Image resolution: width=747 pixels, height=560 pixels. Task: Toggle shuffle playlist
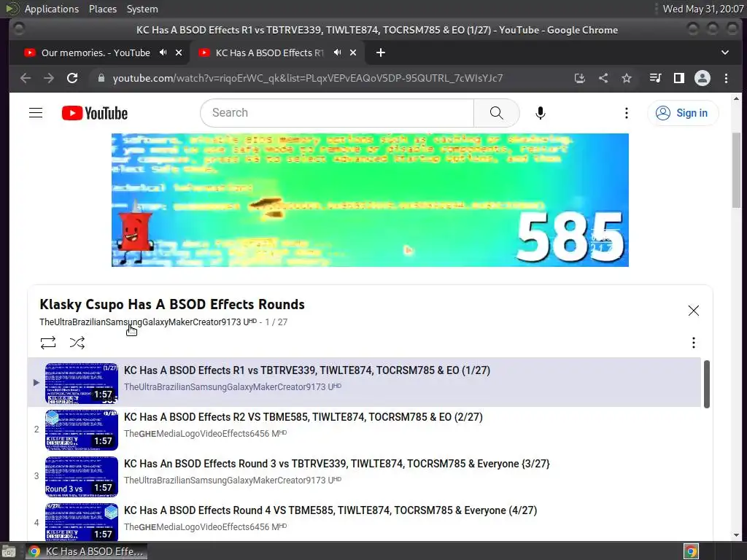77,343
